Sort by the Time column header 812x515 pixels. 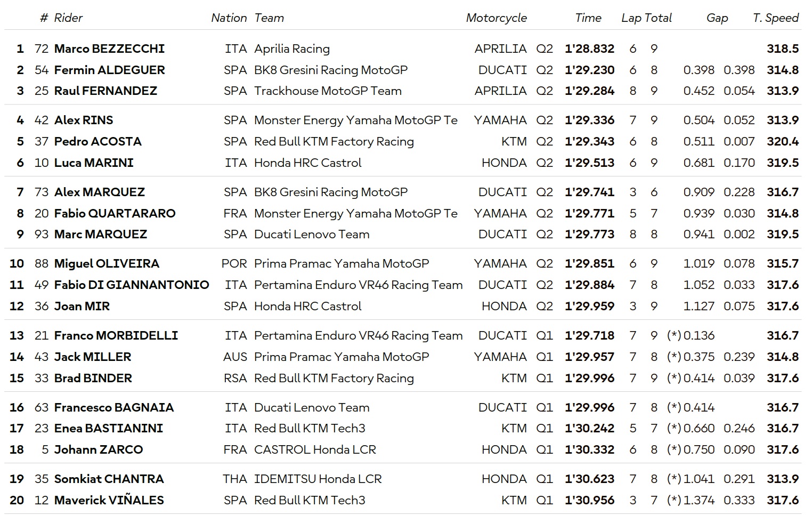pos(588,18)
